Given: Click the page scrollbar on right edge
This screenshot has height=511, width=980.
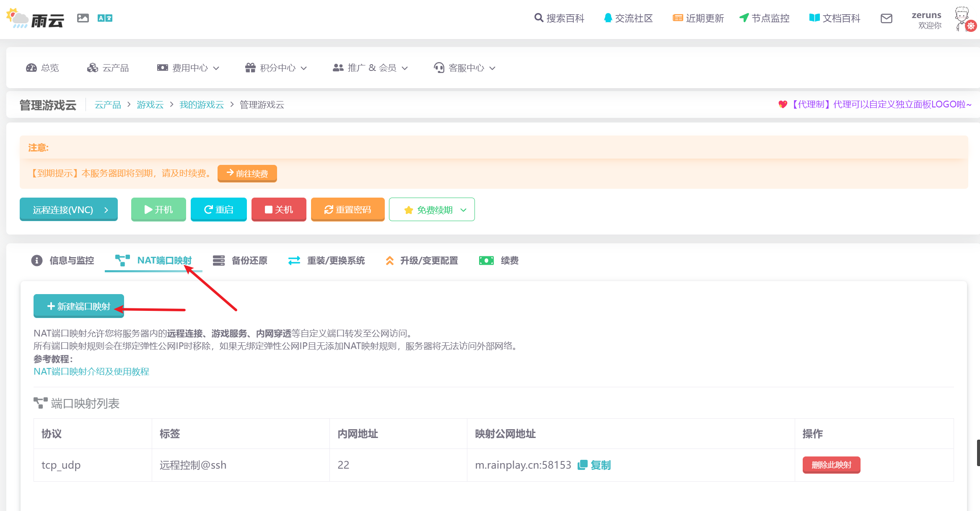Looking at the screenshot, I should (x=978, y=452).
